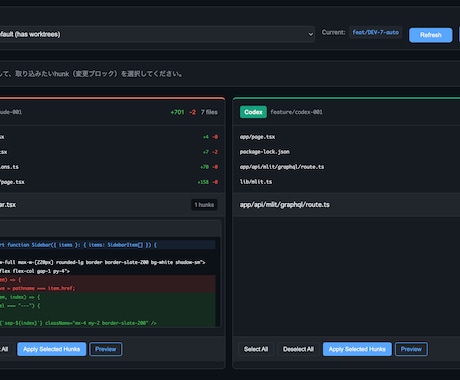Click Preview in the left panel
The image size is (460, 380).
tap(106, 349)
